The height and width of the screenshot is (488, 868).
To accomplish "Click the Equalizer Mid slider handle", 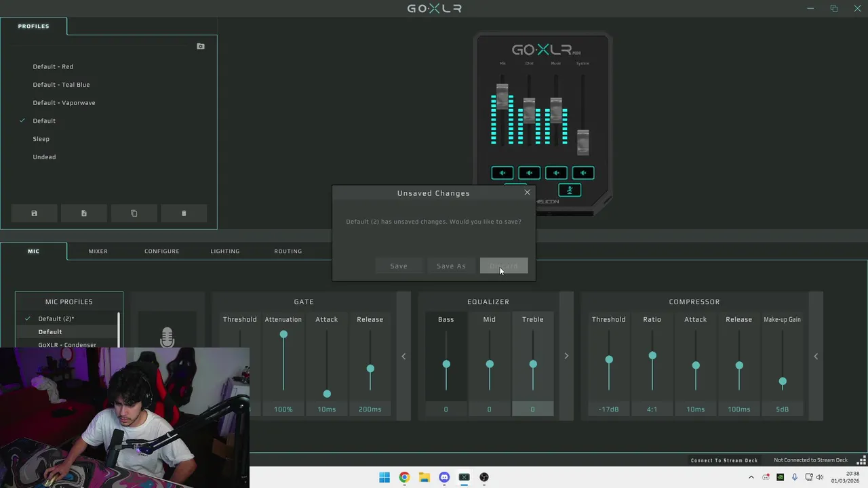I will pyautogui.click(x=490, y=364).
